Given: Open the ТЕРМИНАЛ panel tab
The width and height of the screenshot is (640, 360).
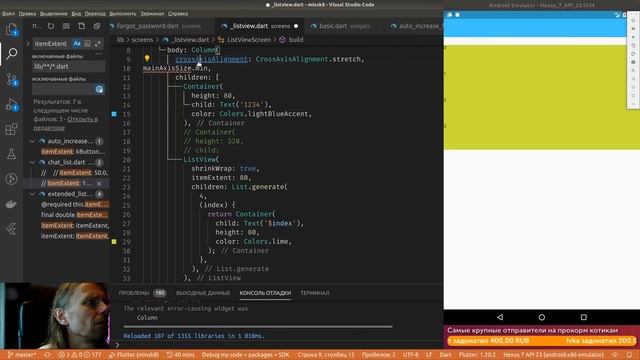Looking at the screenshot, I should point(315,293).
